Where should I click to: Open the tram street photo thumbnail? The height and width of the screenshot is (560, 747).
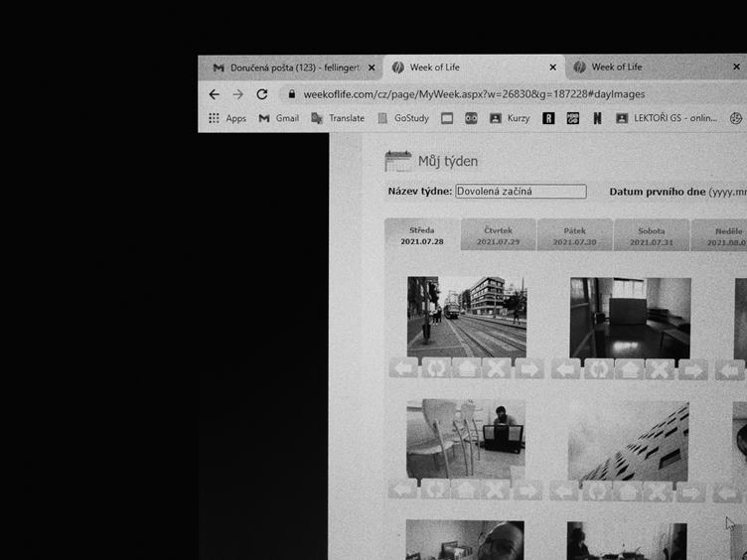click(466, 316)
